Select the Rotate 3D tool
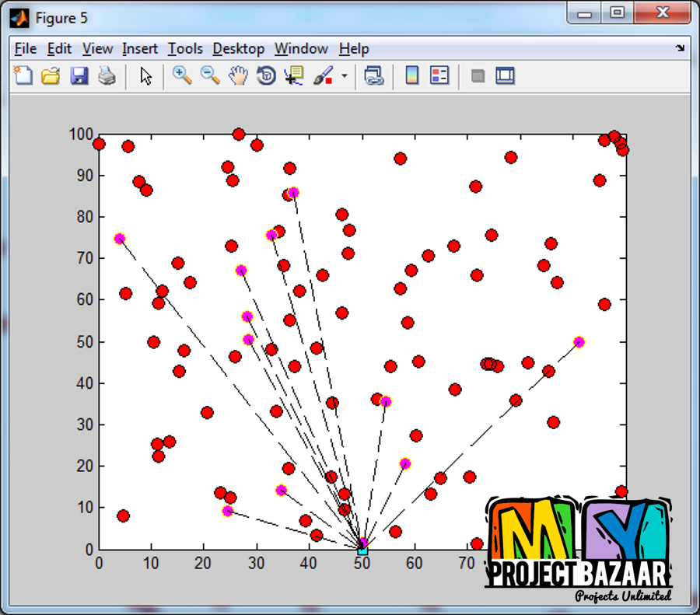This screenshot has width=700, height=615. point(266,75)
